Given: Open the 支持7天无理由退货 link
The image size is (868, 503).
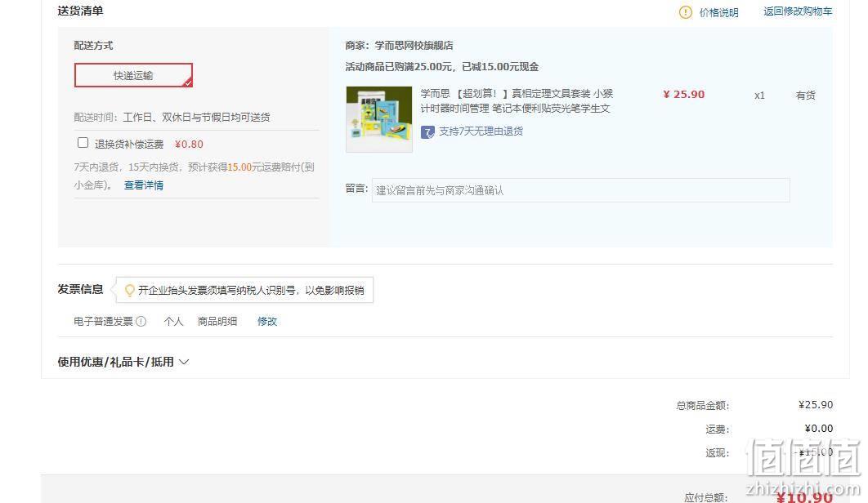Looking at the screenshot, I should (481, 131).
